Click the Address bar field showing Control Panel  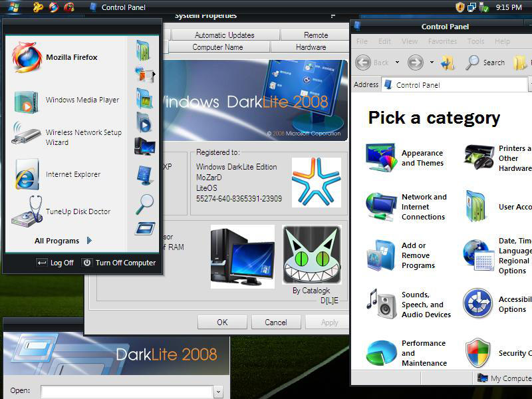tap(455, 85)
